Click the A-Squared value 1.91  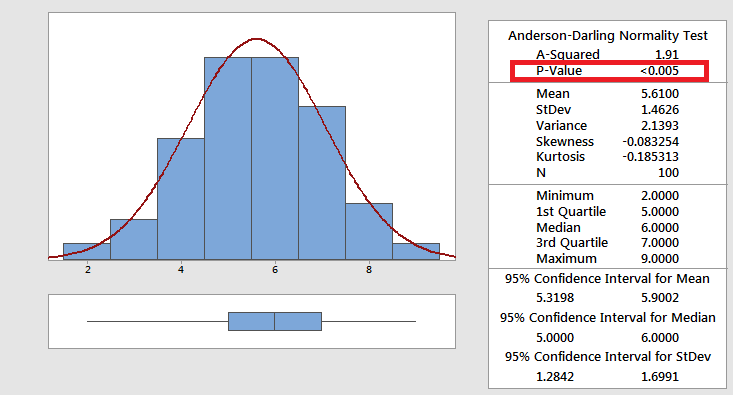[x=667, y=55]
